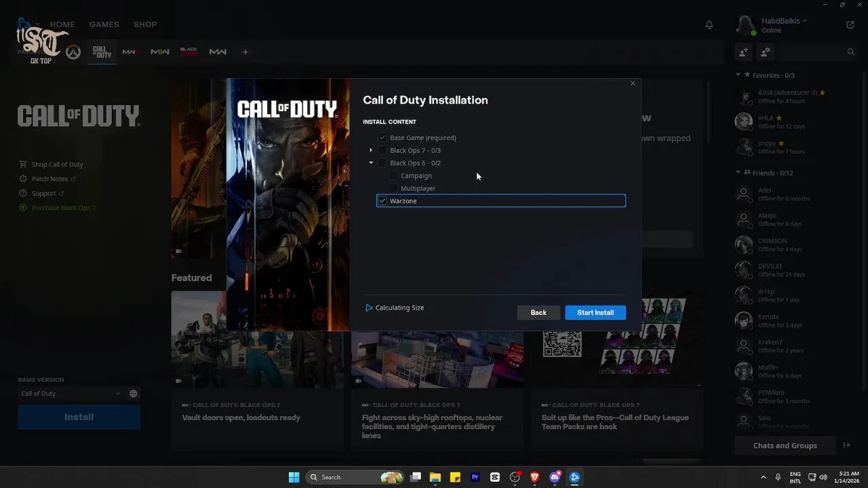868x488 pixels.
Task: Search the friends list magnifier
Action: 851,52
